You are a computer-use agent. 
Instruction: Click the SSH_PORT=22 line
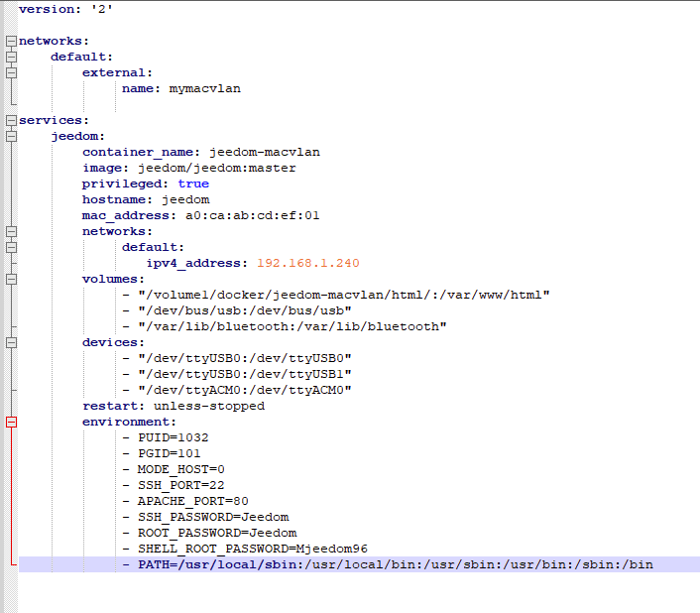point(174,485)
